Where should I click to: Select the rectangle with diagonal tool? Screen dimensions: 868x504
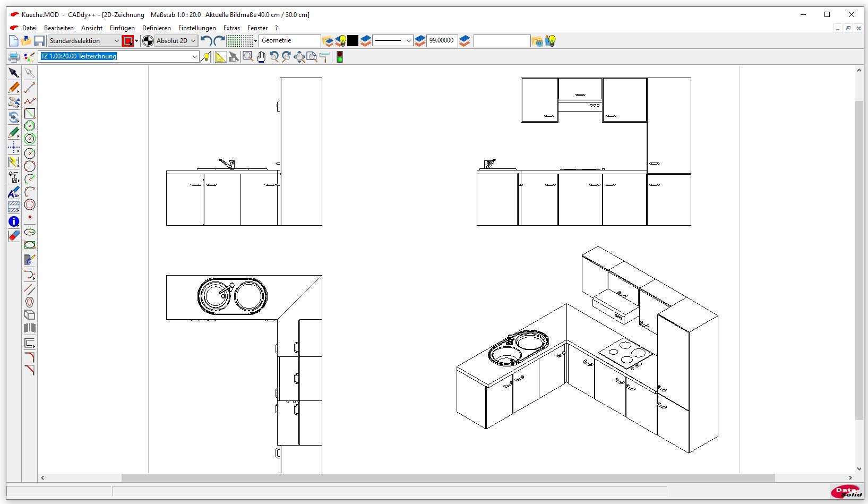coord(30,113)
